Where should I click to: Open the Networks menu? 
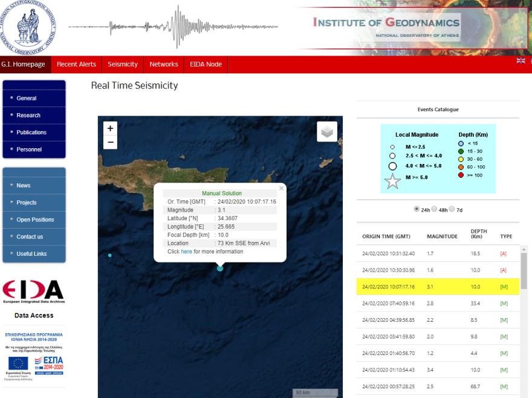tap(164, 64)
